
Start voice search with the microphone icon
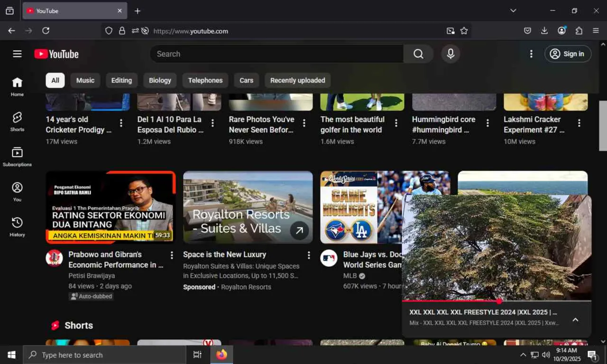(x=451, y=54)
